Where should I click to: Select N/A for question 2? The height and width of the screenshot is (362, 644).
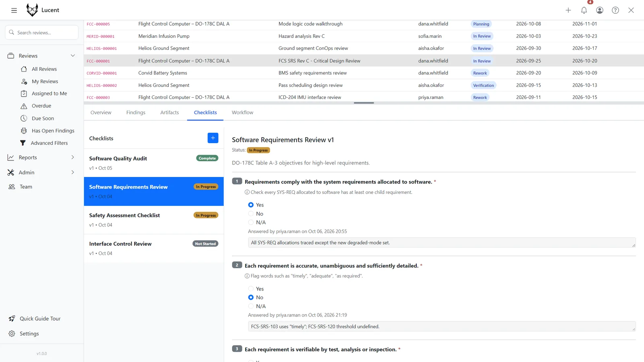point(251,306)
